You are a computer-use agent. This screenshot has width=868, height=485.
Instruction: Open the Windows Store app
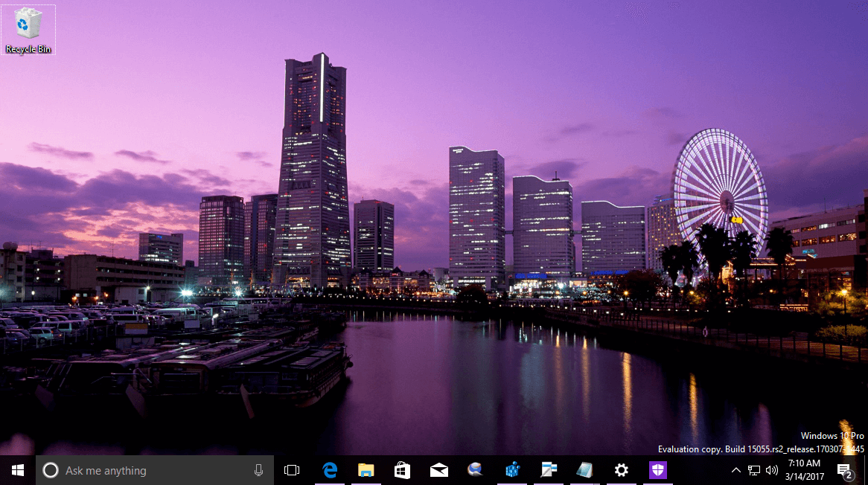pos(402,470)
